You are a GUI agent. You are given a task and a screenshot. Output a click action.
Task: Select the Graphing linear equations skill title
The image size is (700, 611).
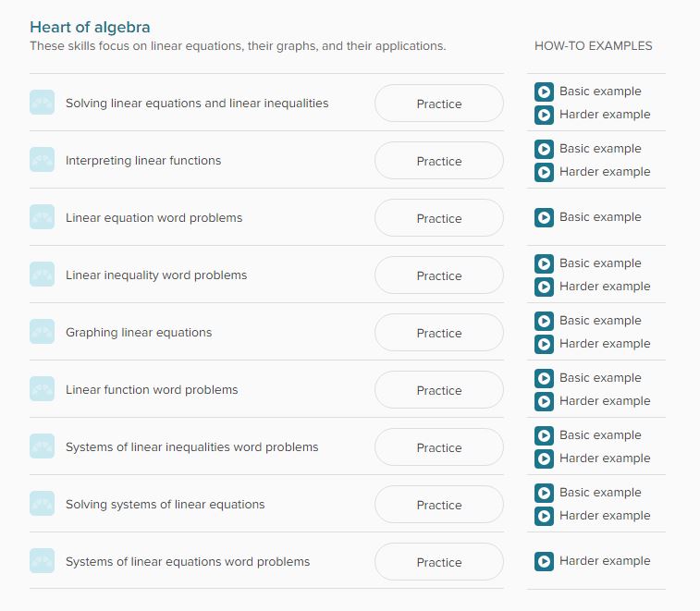coord(139,333)
